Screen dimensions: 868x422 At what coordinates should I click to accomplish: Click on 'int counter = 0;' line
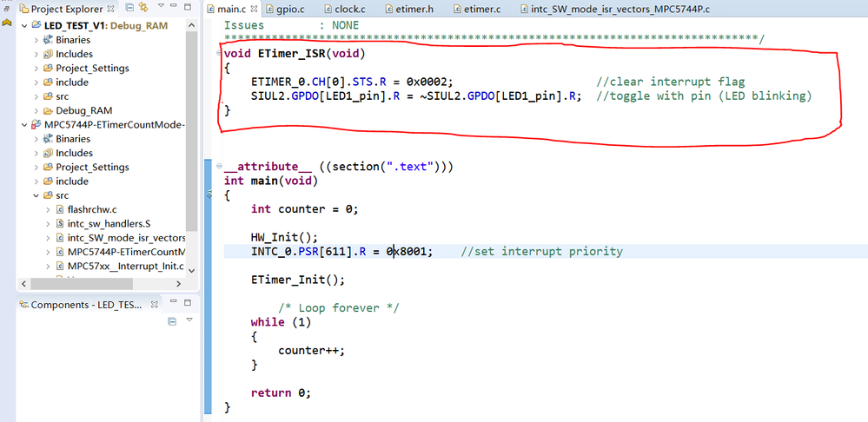point(304,209)
